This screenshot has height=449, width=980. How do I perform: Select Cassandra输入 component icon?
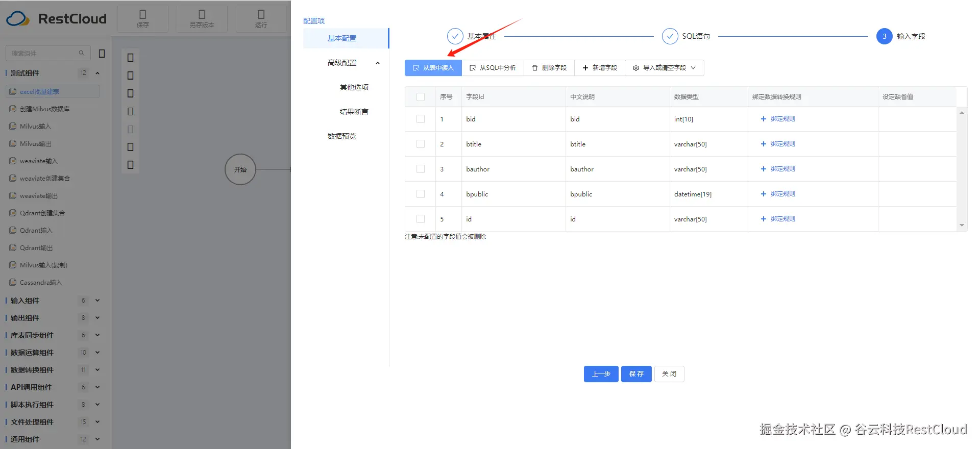13,282
